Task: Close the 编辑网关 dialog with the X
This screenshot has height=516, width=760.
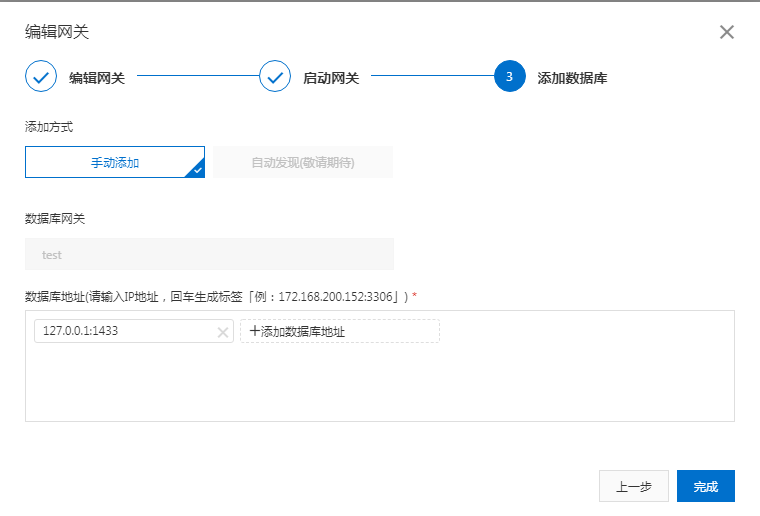Action: 727,32
